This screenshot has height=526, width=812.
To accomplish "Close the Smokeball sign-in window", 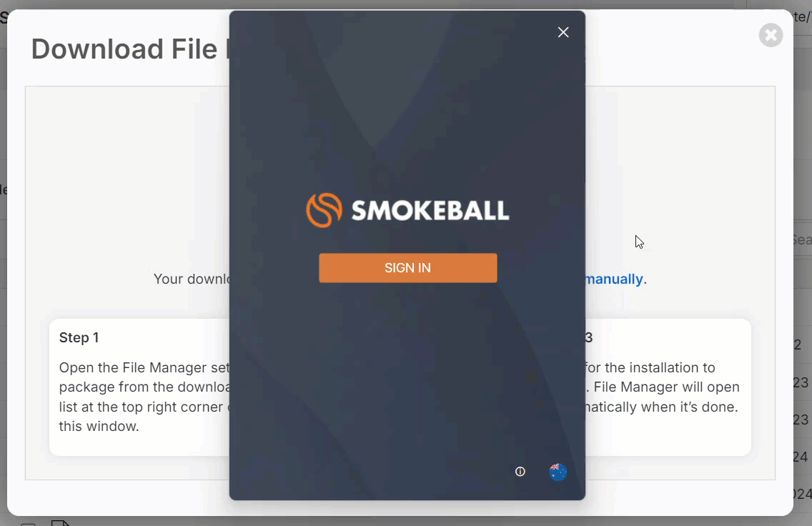I will (x=563, y=32).
